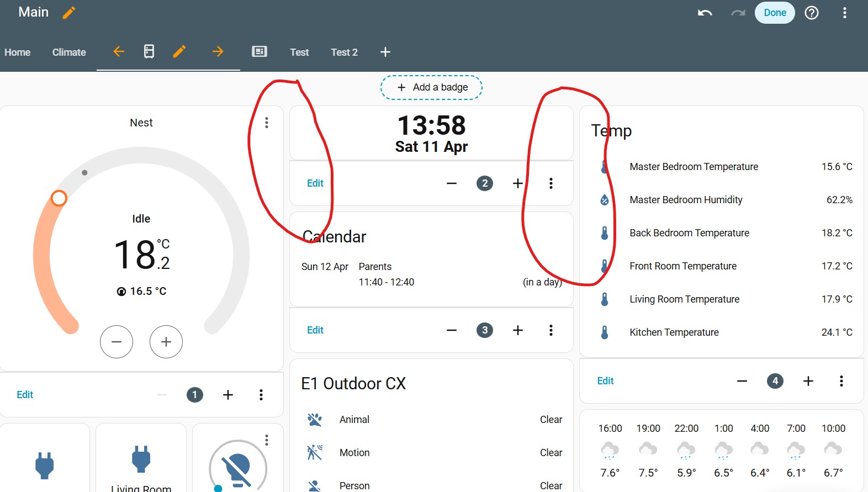Viewport: 868px width, 492px height.
Task: Select the newspaper icon view tab
Action: click(x=260, y=51)
